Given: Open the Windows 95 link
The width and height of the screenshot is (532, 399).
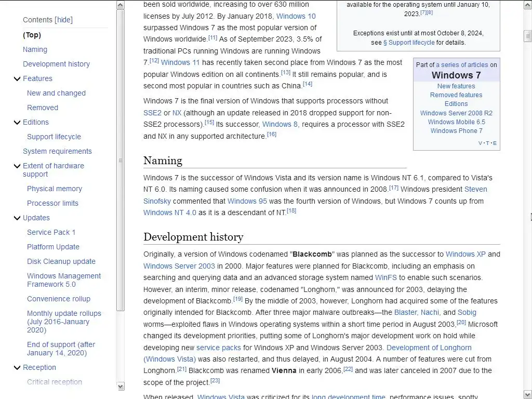Looking at the screenshot, I should pos(247,201).
